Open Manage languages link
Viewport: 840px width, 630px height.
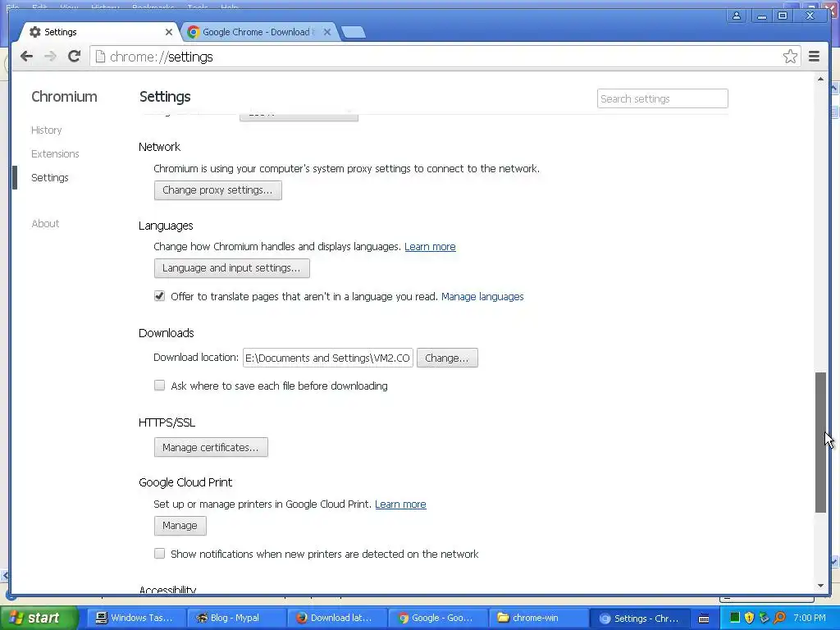click(x=482, y=296)
